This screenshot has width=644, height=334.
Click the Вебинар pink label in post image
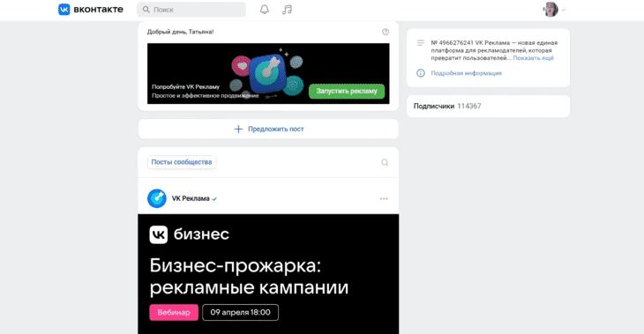pos(174,312)
